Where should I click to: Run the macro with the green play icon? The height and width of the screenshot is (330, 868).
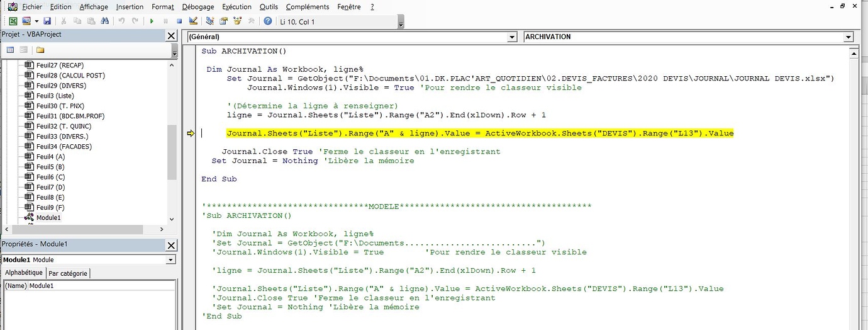152,21
